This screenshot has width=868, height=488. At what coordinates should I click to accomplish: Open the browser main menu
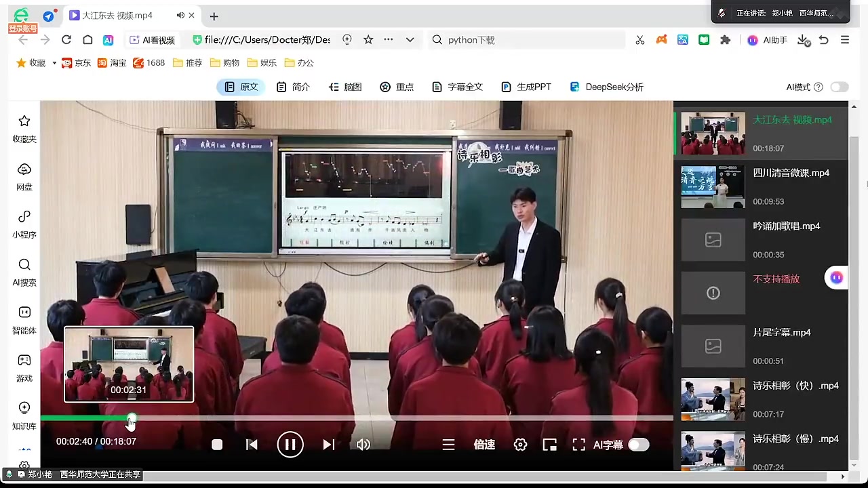[845, 40]
